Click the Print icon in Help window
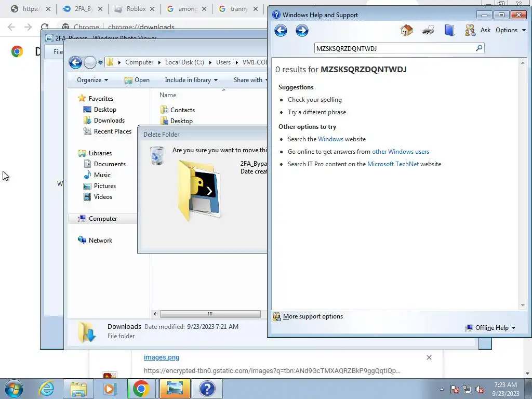The image size is (532, 399). click(428, 30)
